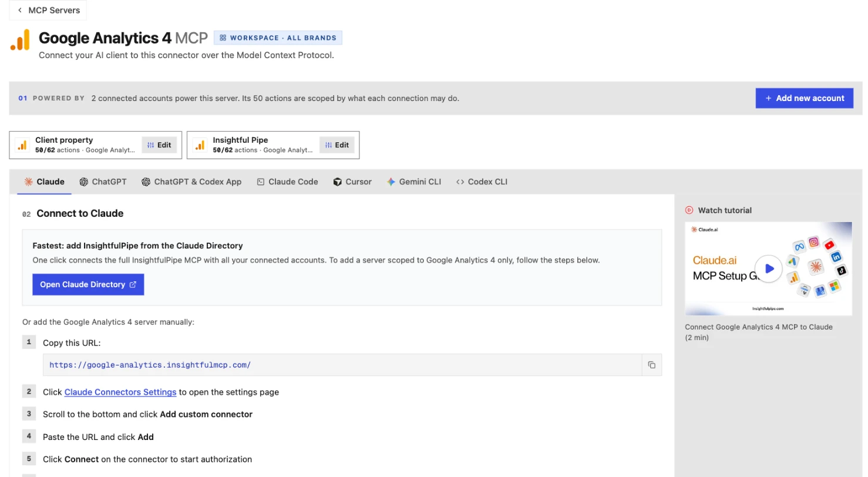
Task: Select the Cursor tab
Action: (x=352, y=182)
